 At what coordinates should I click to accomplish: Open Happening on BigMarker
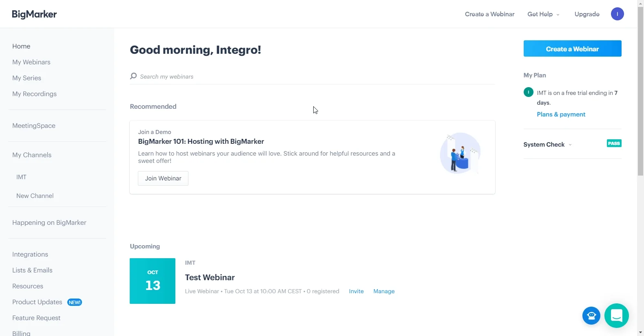tap(49, 223)
